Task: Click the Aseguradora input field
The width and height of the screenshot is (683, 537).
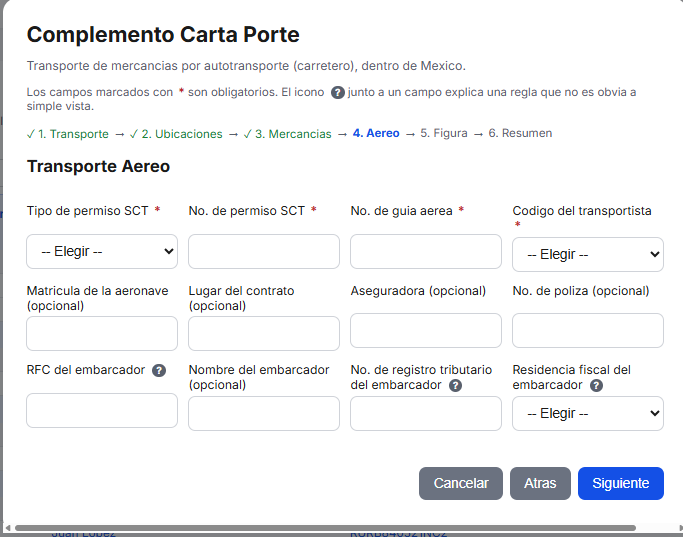Action: pyautogui.click(x=426, y=331)
